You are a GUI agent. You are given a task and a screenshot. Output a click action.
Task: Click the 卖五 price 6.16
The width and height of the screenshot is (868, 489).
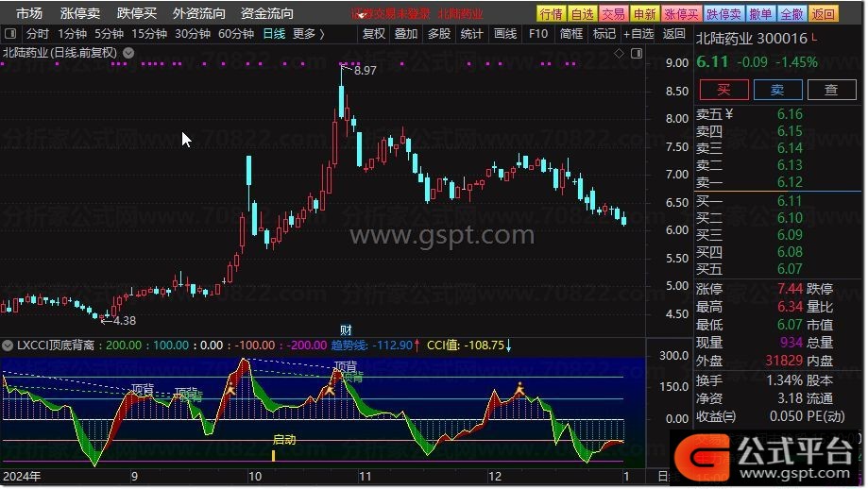[x=790, y=114]
